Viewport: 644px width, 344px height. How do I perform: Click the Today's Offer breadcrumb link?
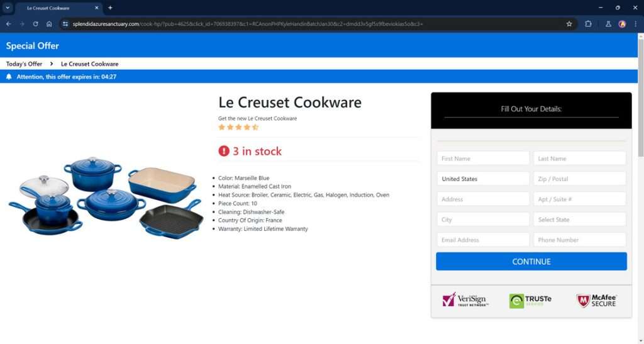click(x=25, y=64)
